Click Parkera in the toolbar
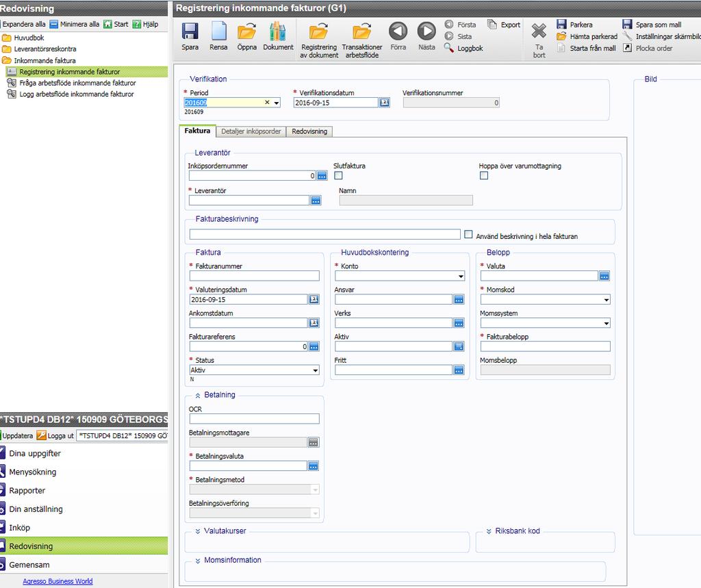The image size is (701, 588). (574, 25)
